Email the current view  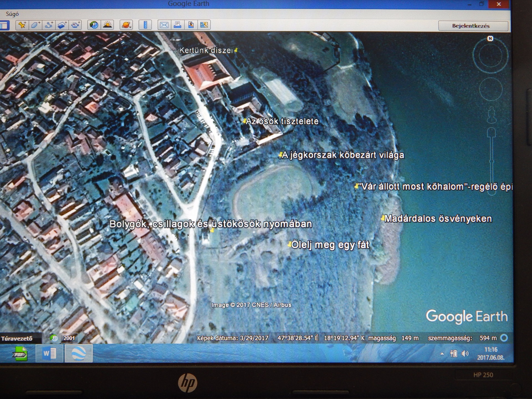click(164, 25)
